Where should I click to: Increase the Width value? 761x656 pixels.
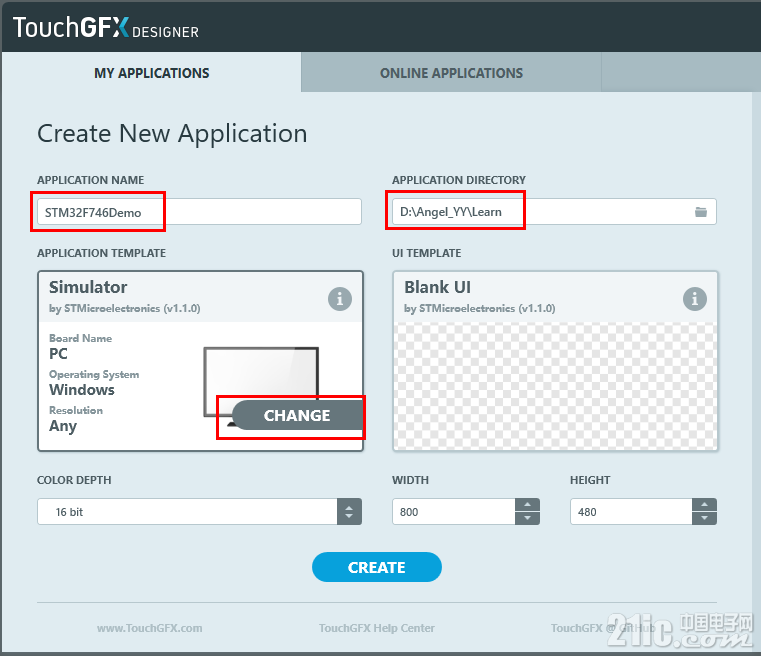tap(528, 505)
